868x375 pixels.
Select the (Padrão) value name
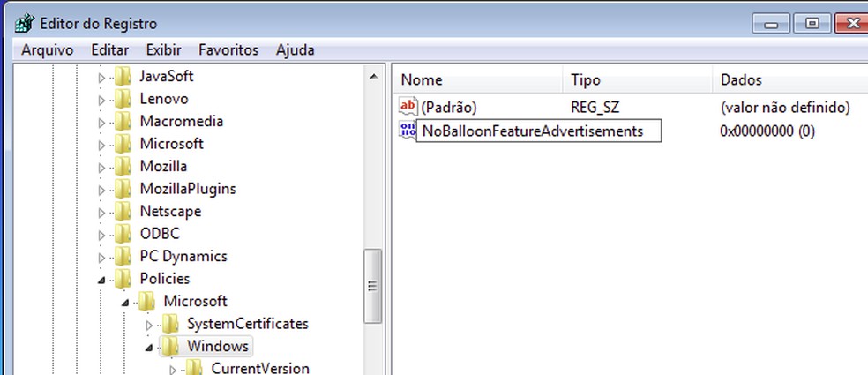click(448, 108)
